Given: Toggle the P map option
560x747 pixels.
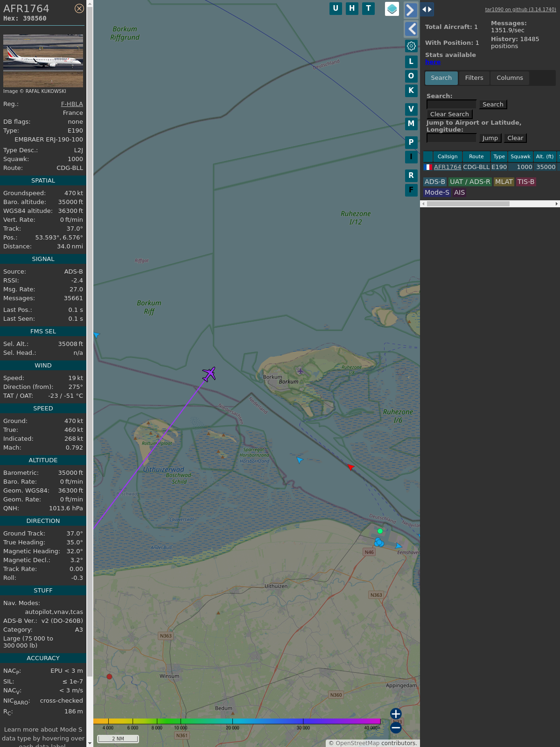Looking at the screenshot, I should [x=411, y=142].
